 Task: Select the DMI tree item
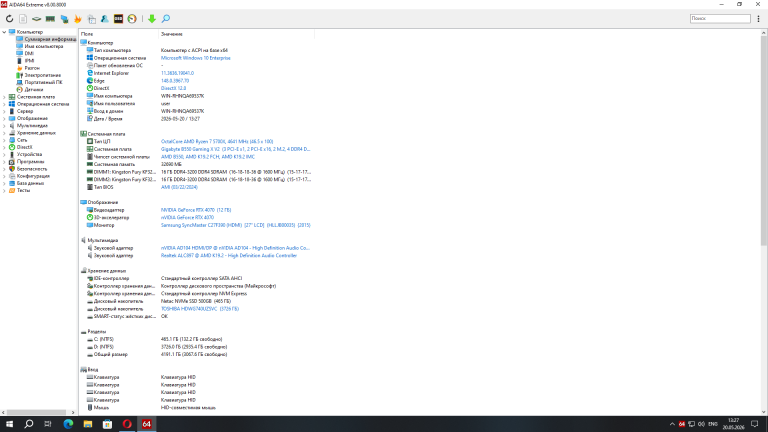coord(29,53)
